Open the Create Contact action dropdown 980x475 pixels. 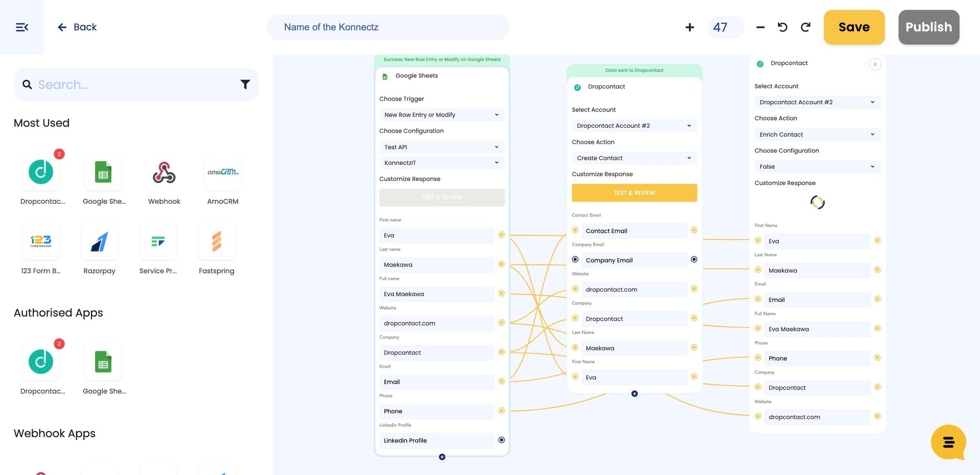[634, 158]
